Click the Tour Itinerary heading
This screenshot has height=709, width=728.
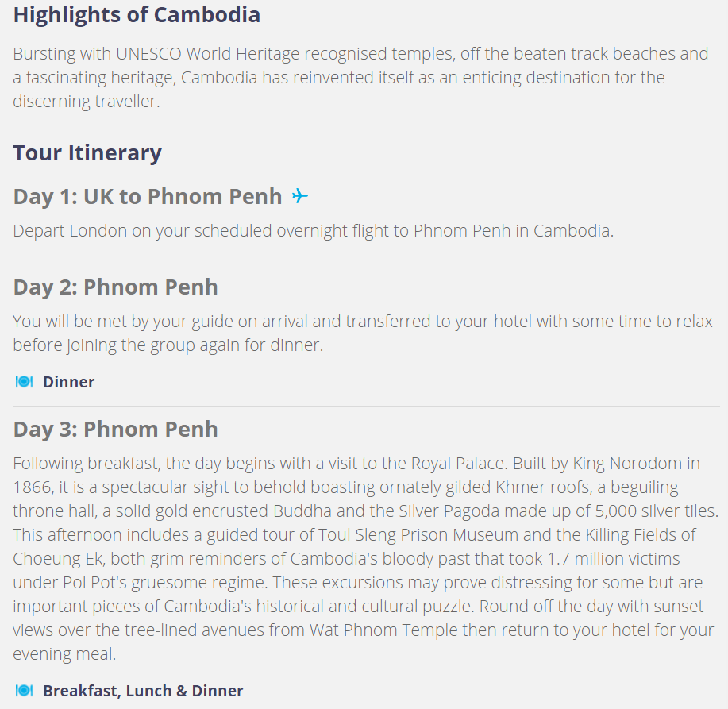87,153
